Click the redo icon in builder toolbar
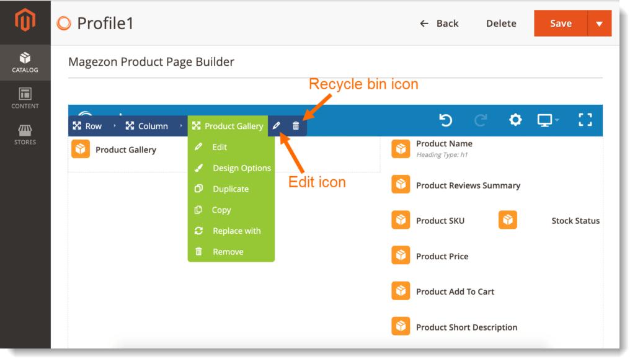Screen dimensions: 635x364 pos(481,120)
